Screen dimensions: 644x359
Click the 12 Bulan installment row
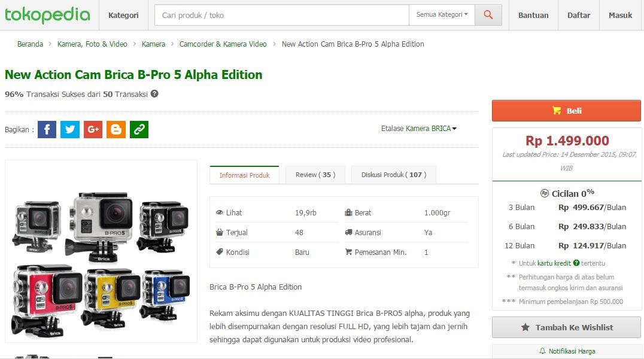click(566, 246)
